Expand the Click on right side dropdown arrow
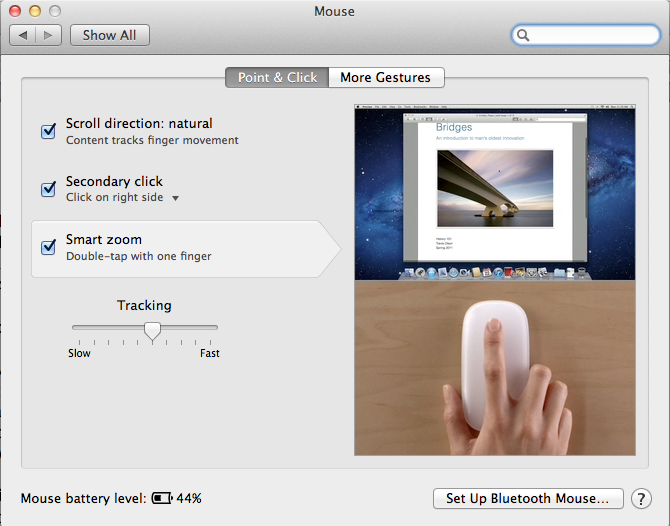This screenshot has width=670, height=526. coord(175,198)
